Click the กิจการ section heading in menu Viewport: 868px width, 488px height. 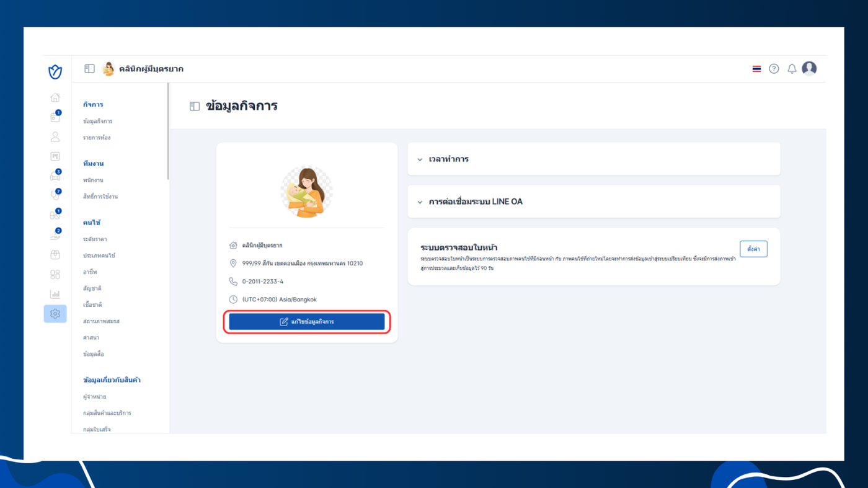[93, 105]
